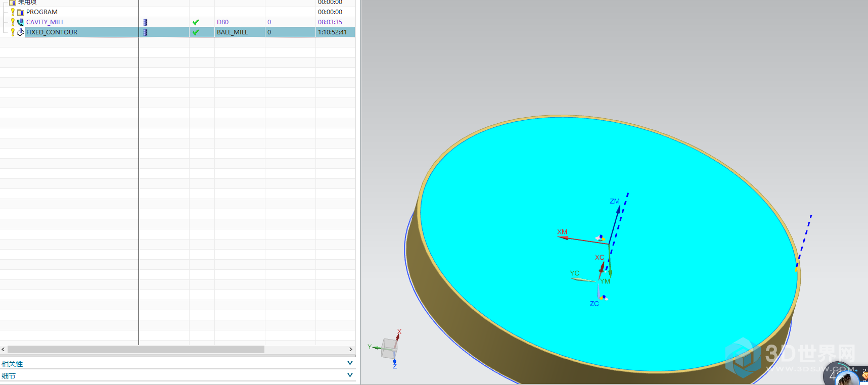Click the 08:03:35 time cell

[330, 22]
